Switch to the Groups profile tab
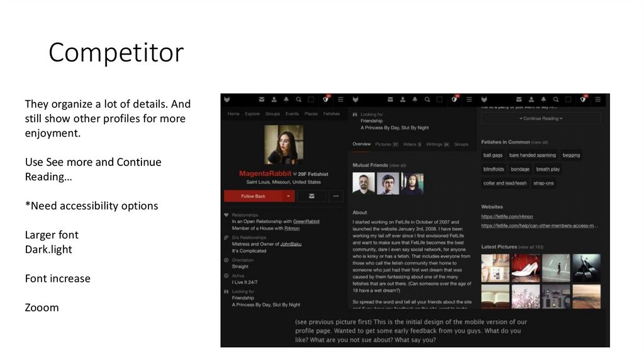The image size is (644, 361). pyautogui.click(x=461, y=144)
